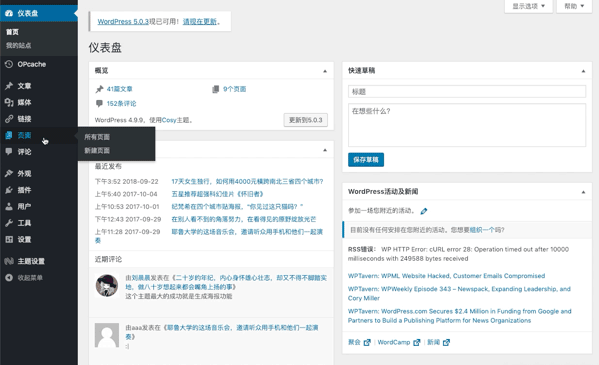Open 显示选项 screen options dropdown
Screen dimensions: 599x365
(x=529, y=6)
